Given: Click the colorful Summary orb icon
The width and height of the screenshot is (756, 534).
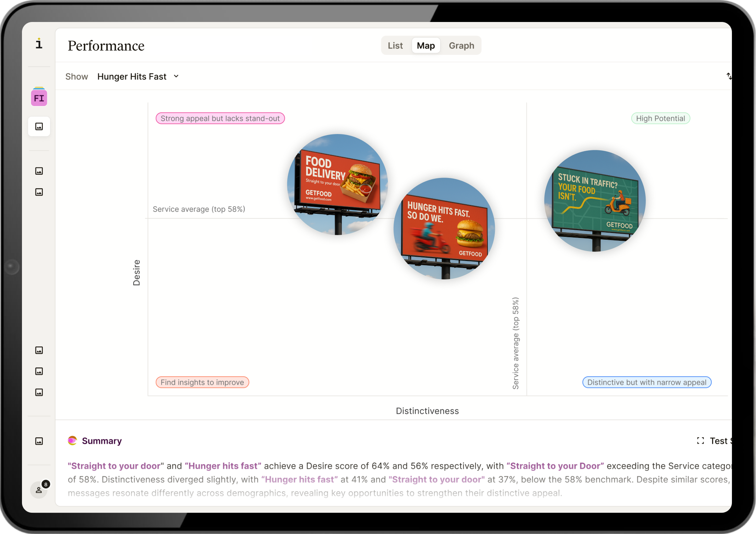Looking at the screenshot, I should [72, 440].
